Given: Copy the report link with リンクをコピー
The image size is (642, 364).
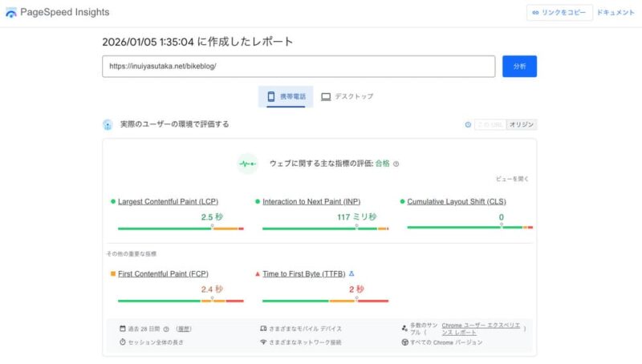Looking at the screenshot, I should tap(559, 13).
